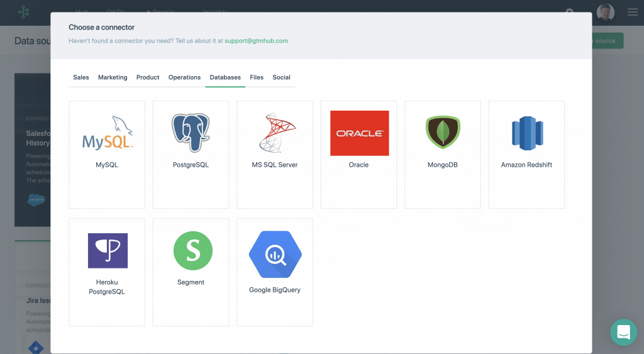Open the Social tab
The width and height of the screenshot is (644, 354).
(281, 77)
